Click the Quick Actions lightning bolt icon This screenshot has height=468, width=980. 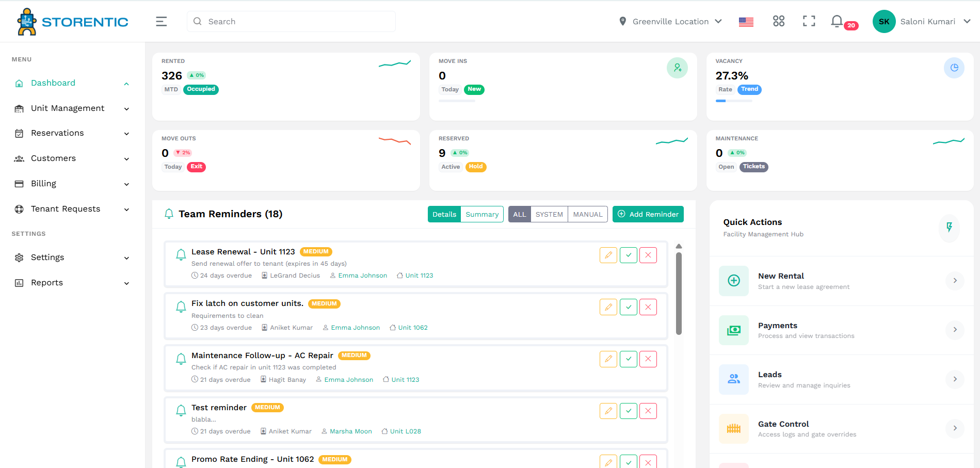tap(949, 228)
